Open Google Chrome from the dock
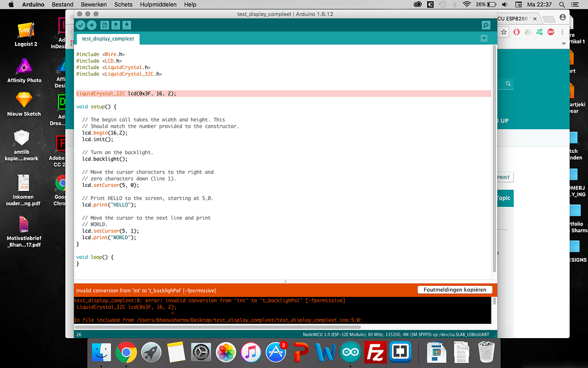Screen dimensions: 588x368 point(126,352)
